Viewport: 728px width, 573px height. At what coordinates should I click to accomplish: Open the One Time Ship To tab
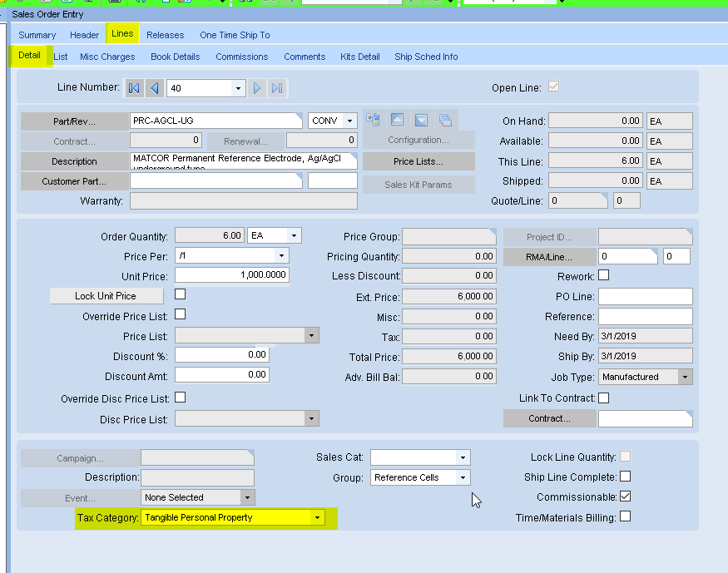tap(235, 35)
